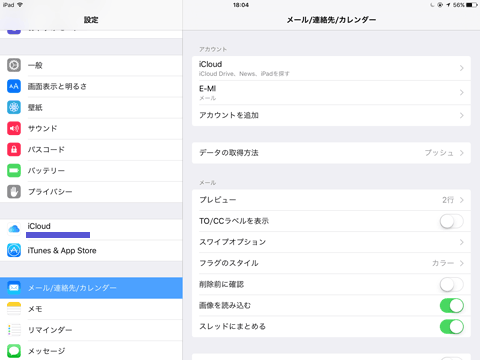Open E-MI mail account row

pyautogui.click(x=331, y=92)
